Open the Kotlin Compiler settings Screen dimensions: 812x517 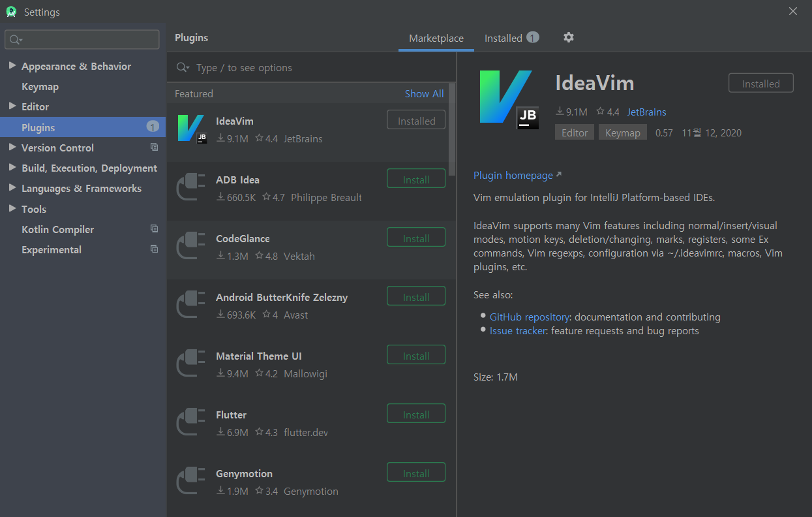tap(57, 229)
